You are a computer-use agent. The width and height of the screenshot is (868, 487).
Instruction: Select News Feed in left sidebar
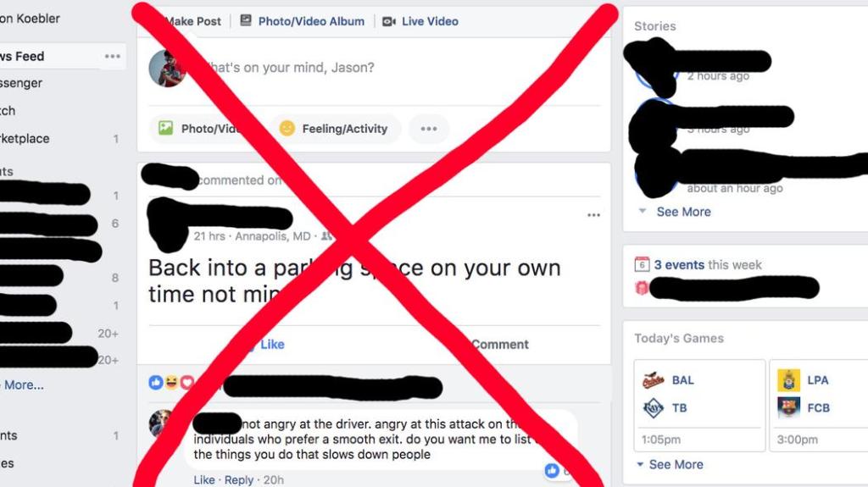coord(22,56)
